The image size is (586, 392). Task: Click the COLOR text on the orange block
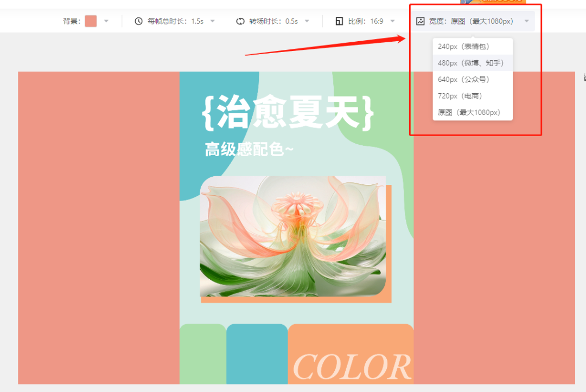tap(352, 367)
